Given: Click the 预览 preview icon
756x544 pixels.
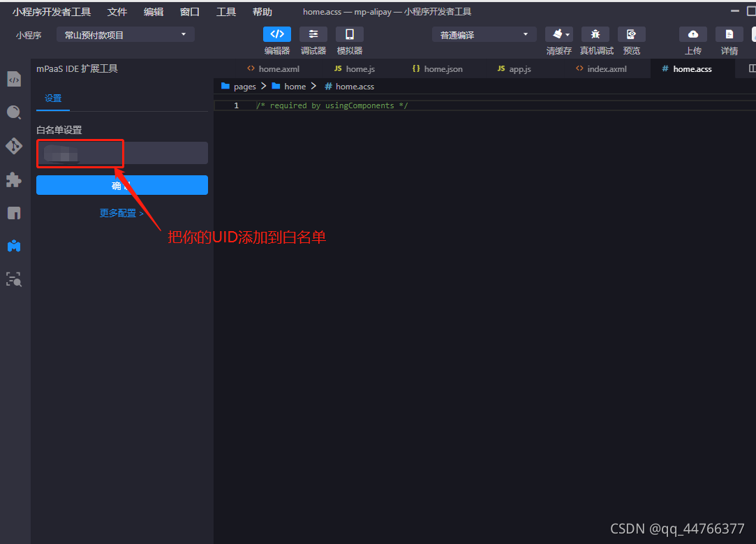Looking at the screenshot, I should (632, 34).
